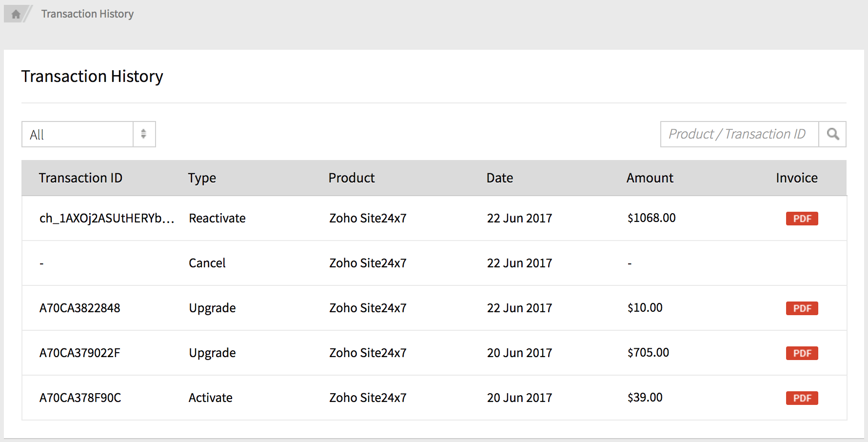Screen dimensions: 868x442
Task: Click the Activate transaction type cell
Action: 211,398
